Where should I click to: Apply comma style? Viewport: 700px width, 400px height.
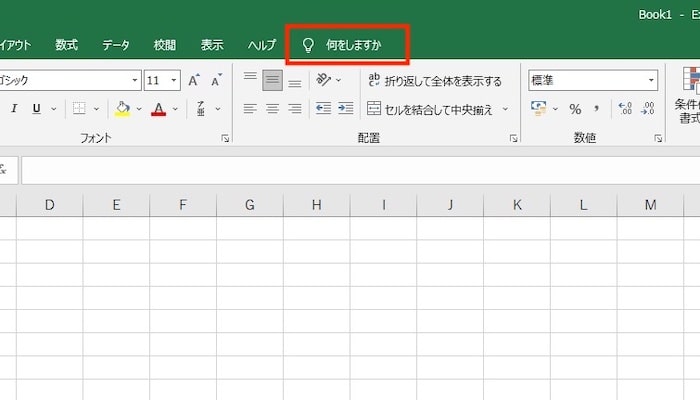[596, 108]
